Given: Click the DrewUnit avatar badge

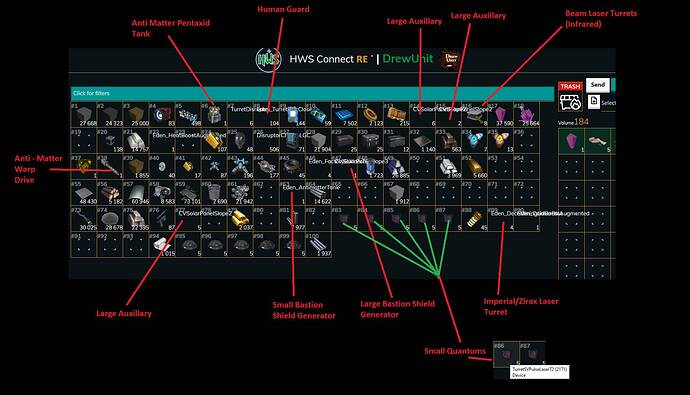Looking at the screenshot, I should (450, 59).
